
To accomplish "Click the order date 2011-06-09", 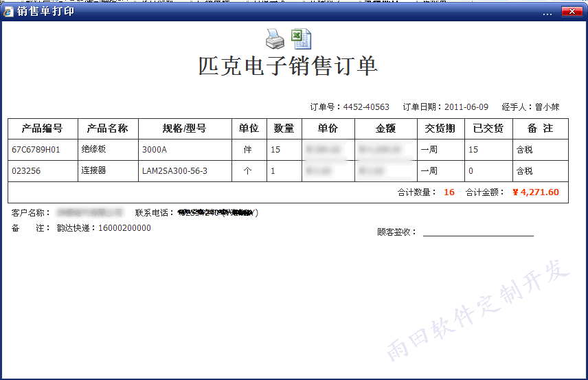I will (466, 107).
